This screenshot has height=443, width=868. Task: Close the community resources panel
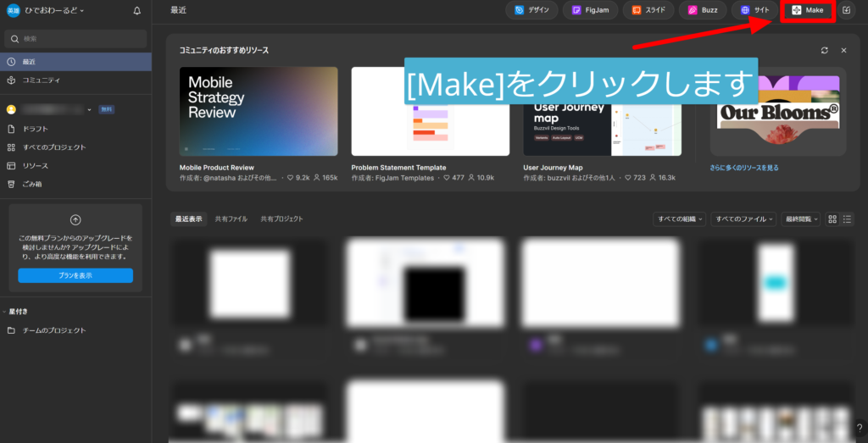pos(843,50)
